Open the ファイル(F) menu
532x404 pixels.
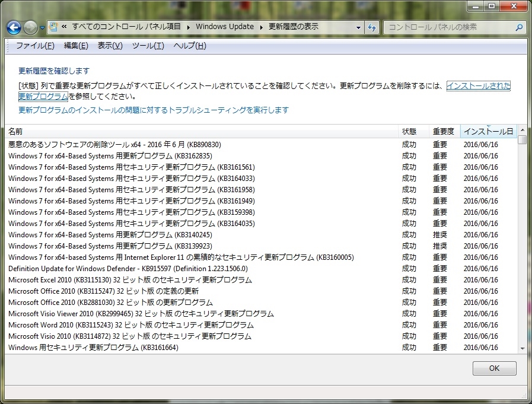[35, 46]
